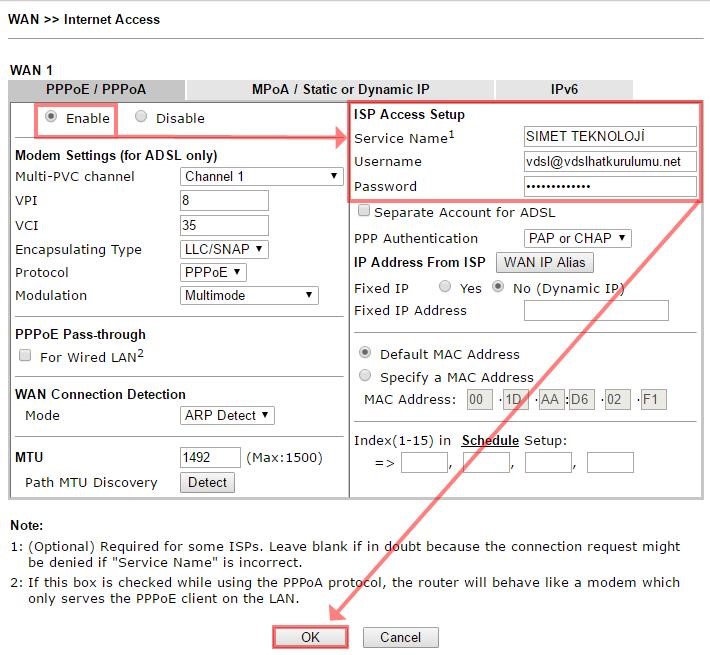Viewport: 710px width, 655px height.
Task: Click the Cancel button
Action: pos(400,637)
